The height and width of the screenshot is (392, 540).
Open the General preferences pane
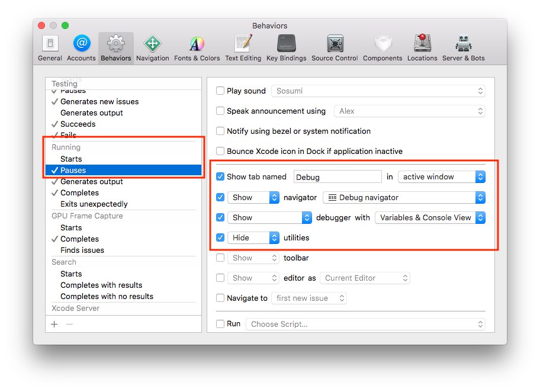[x=50, y=48]
